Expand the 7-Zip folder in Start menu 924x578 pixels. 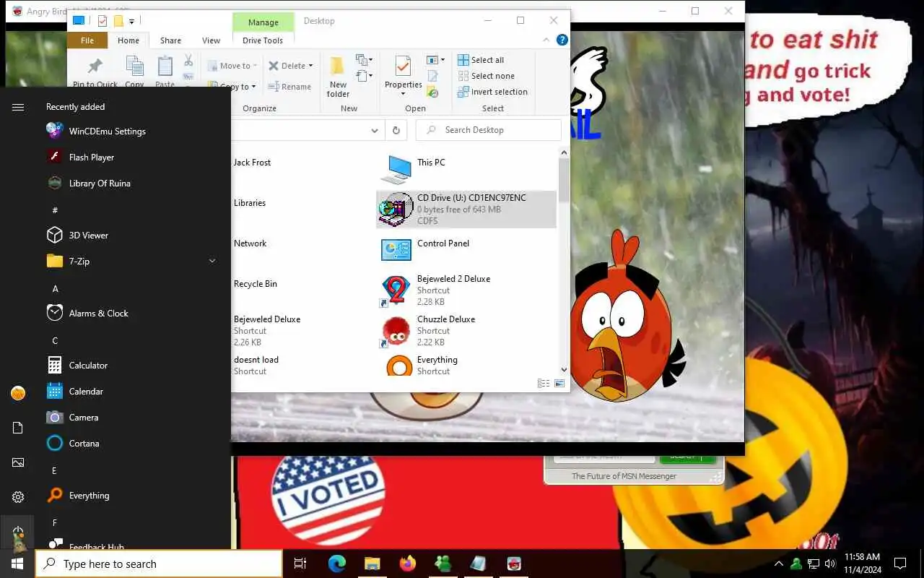pos(133,262)
